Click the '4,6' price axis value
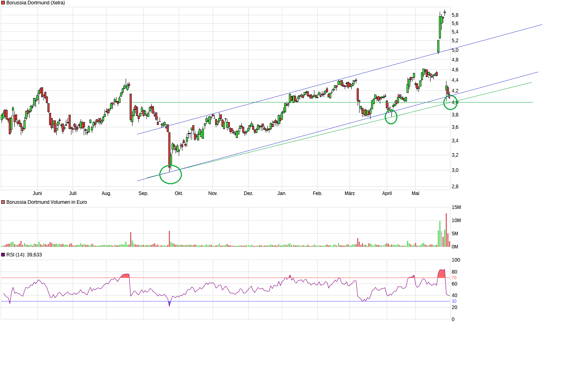The height and width of the screenshot is (392, 567). [455, 70]
